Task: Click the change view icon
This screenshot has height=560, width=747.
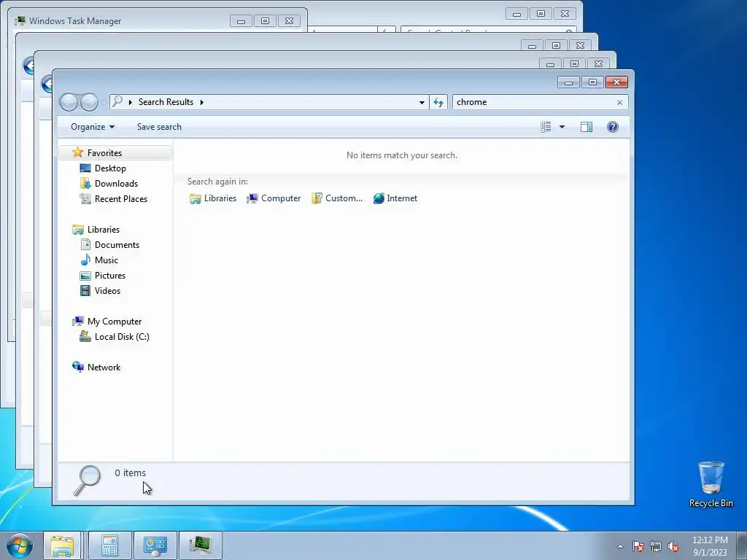Action: tap(546, 127)
